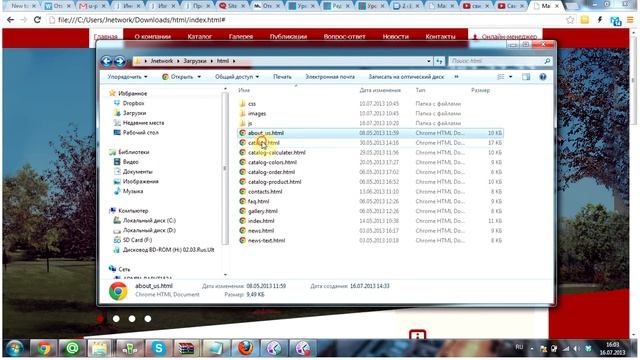Select the gallery.html file

tap(263, 211)
